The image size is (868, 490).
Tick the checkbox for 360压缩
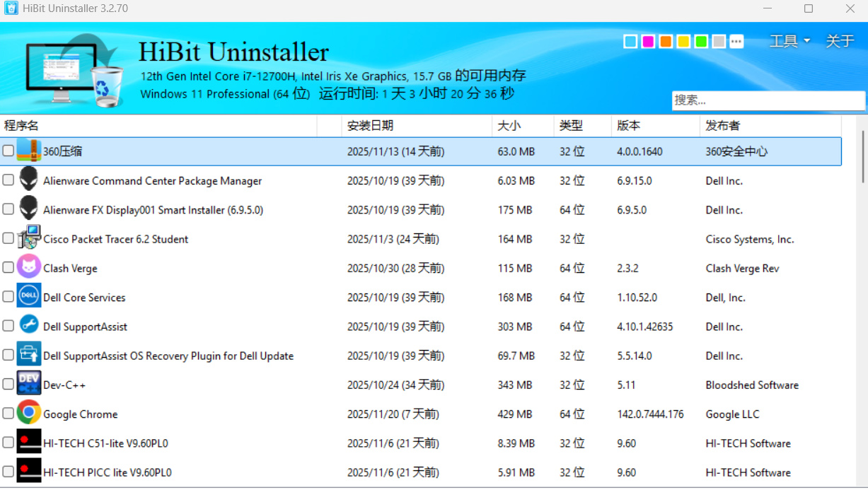pos(8,151)
